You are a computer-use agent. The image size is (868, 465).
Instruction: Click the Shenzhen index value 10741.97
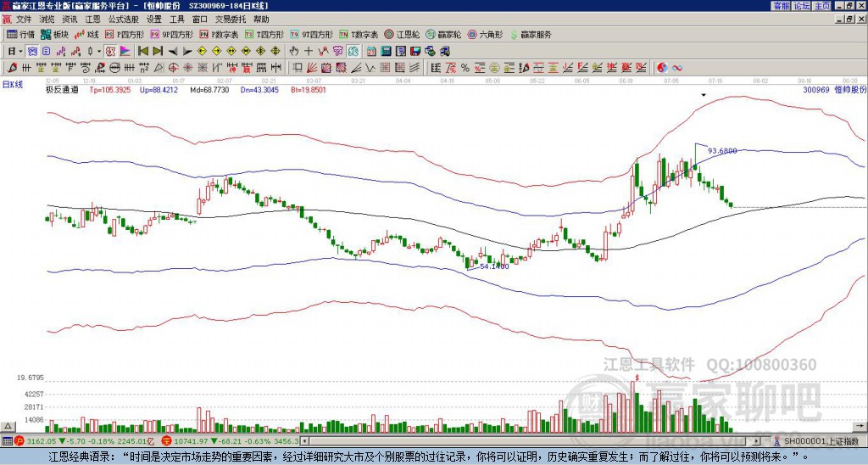pos(189,441)
